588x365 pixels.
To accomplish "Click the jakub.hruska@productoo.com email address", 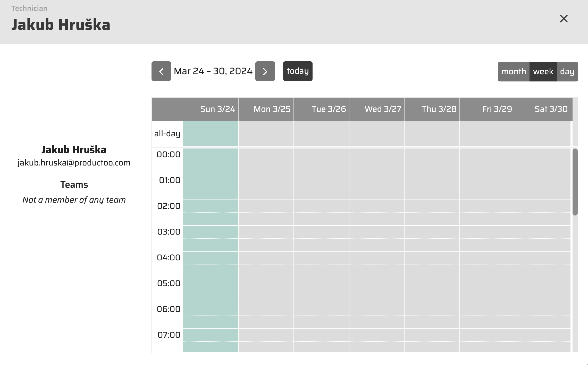I will [x=74, y=163].
